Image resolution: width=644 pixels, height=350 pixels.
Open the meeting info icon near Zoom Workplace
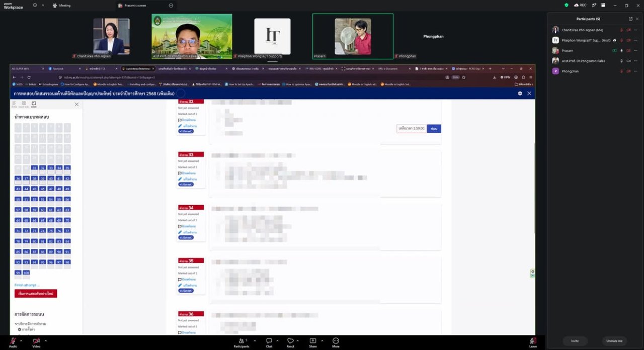[x=35, y=5]
